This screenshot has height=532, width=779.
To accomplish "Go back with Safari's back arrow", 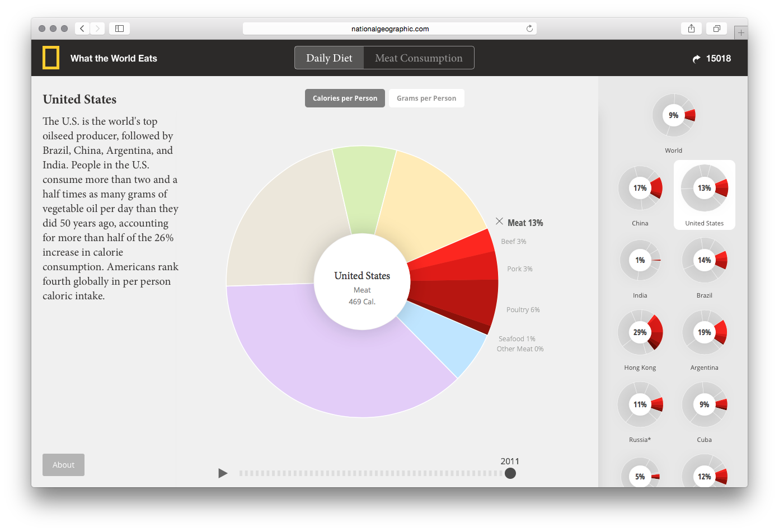I will pos(82,29).
